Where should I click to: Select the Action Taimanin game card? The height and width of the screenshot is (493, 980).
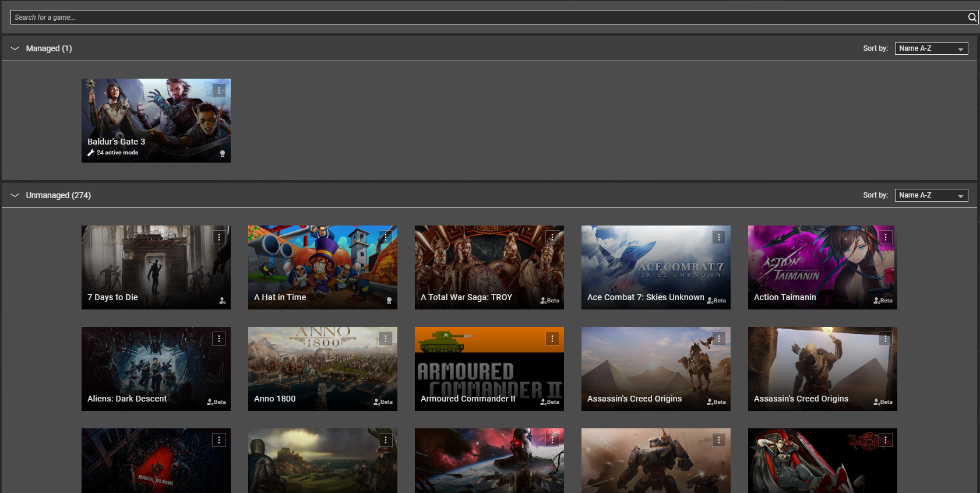click(x=823, y=267)
